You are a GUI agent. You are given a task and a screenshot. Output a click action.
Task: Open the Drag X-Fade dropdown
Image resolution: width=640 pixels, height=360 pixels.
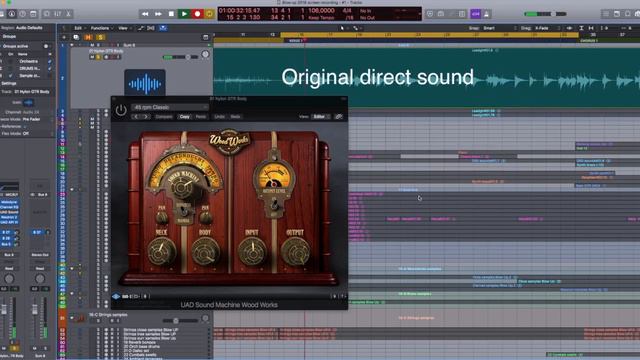tap(548, 28)
